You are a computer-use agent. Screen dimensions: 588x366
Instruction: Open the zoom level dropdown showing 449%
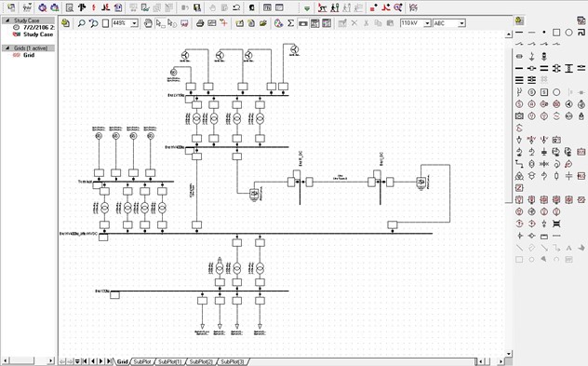(134, 23)
